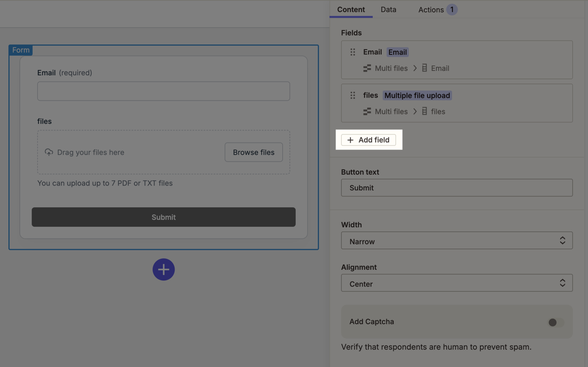Click the cloud upload icon in dropzone
Screen dimensions: 588x367
tap(49, 152)
